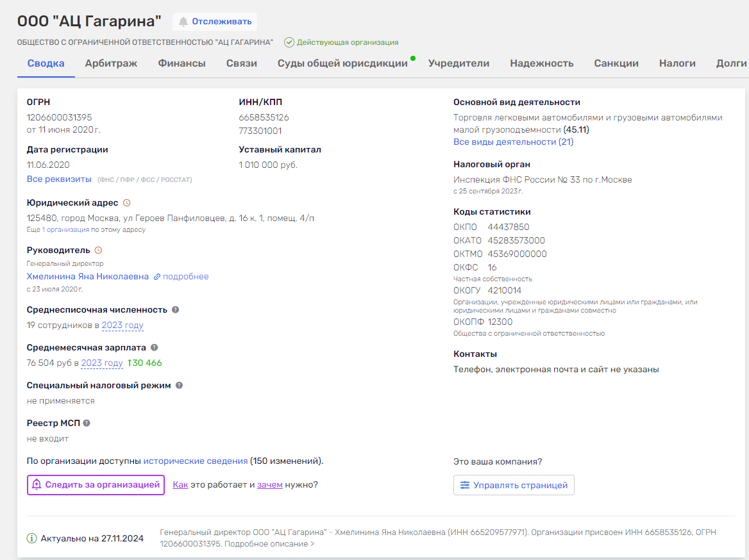Click the clock icon beside Юридический адрес

[126, 203]
